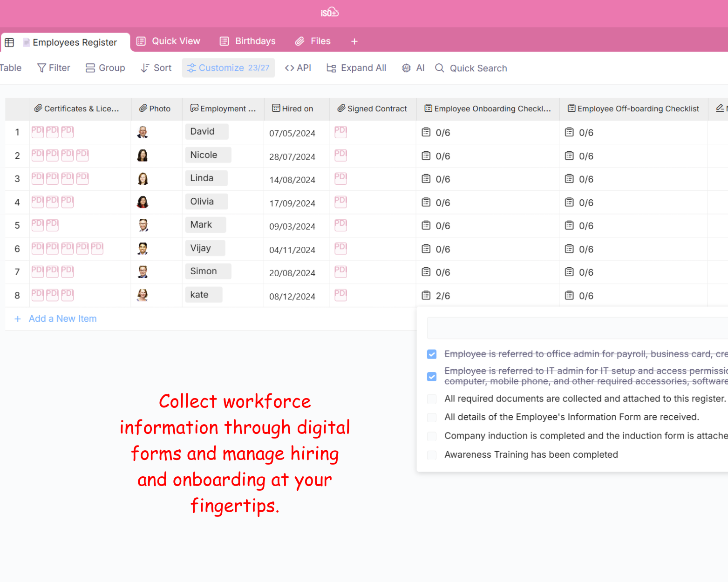Open the Group options dropdown
Viewport: 728px width, 582px height.
[x=105, y=68]
